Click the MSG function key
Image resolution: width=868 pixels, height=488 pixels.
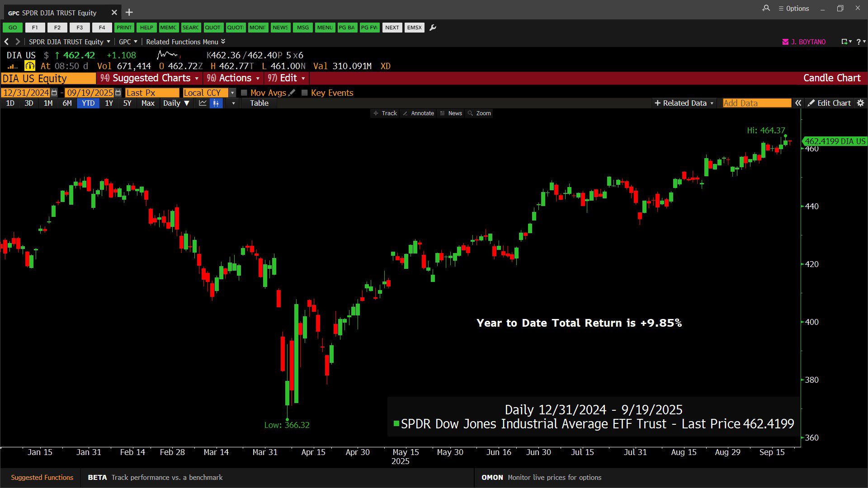coord(302,28)
